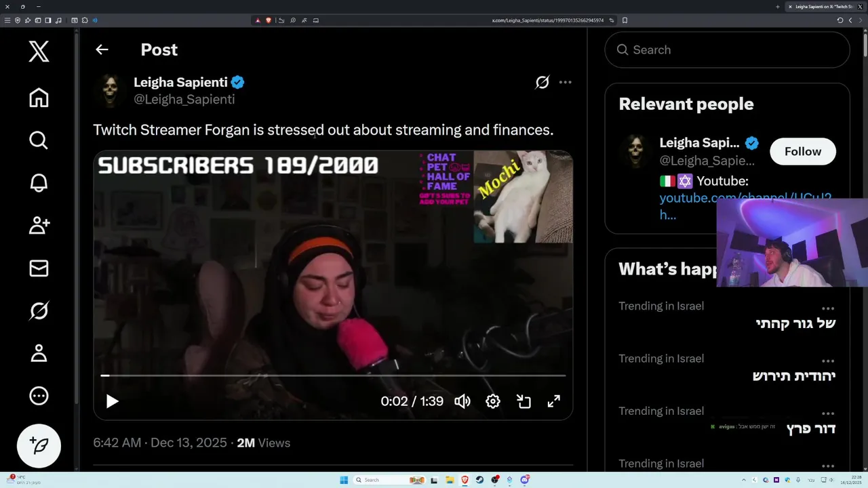Viewport: 868px width, 488px height.
Task: Open post's three-dot more menu
Action: (565, 82)
